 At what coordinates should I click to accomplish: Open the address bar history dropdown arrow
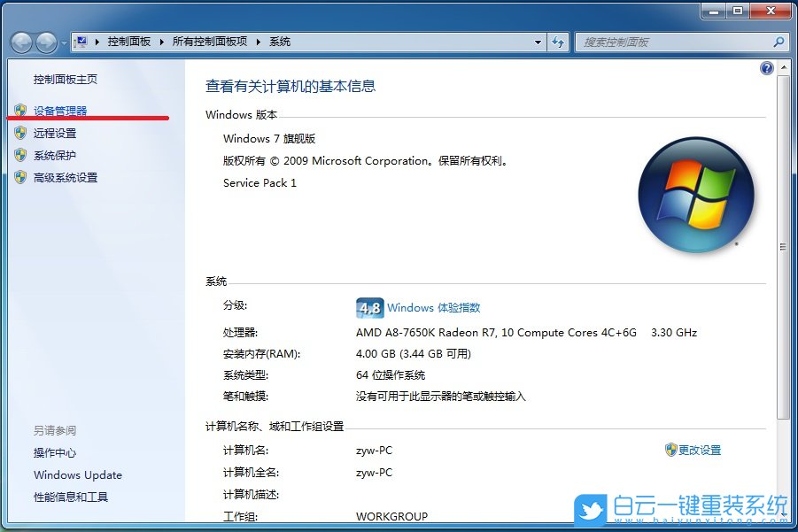(x=538, y=42)
